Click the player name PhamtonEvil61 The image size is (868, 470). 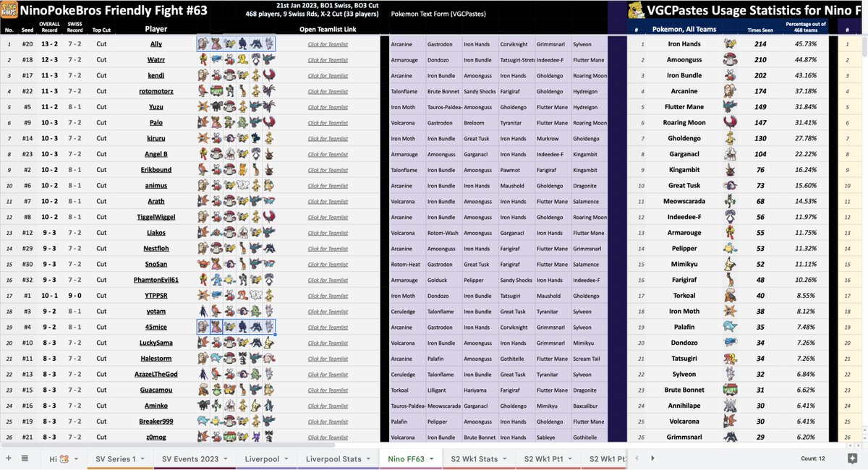tap(156, 280)
